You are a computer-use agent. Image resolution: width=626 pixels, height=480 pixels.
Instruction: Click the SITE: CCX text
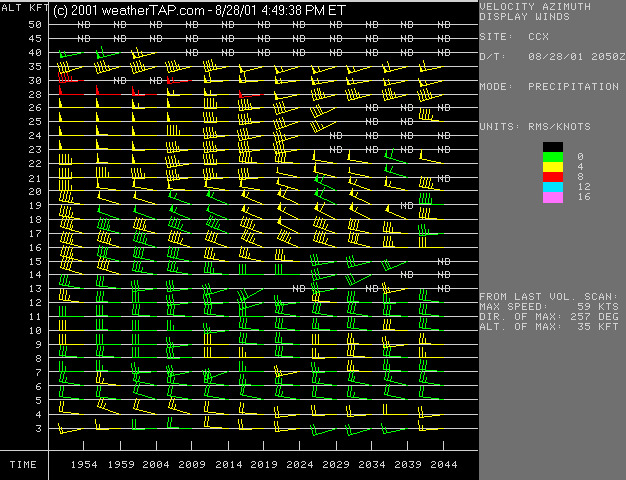click(513, 37)
